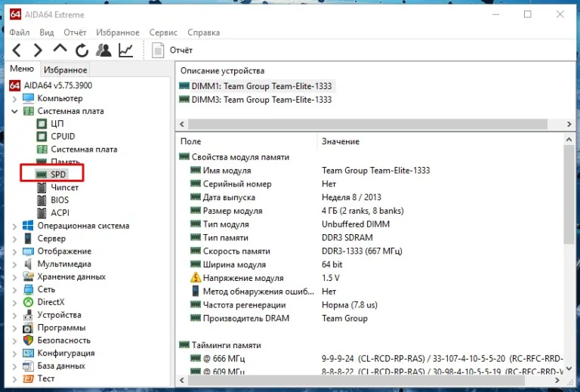
Task: Open the Сервис menu
Action: click(x=163, y=32)
